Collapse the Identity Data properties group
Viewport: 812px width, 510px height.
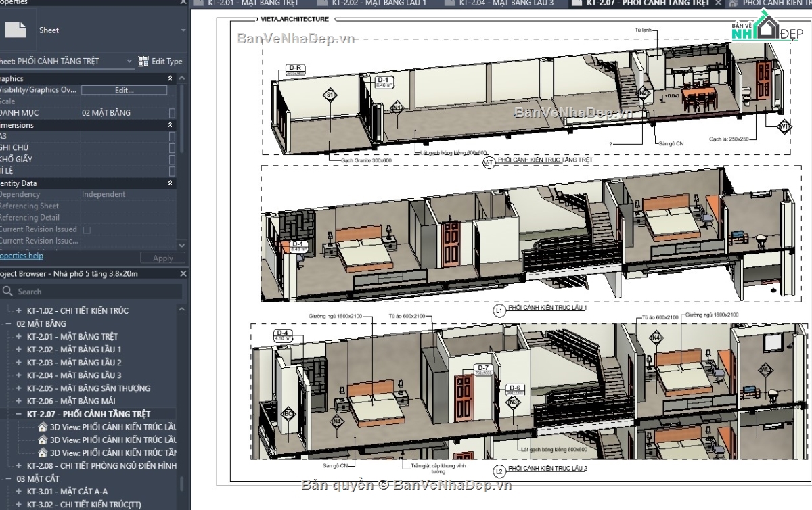[170, 183]
